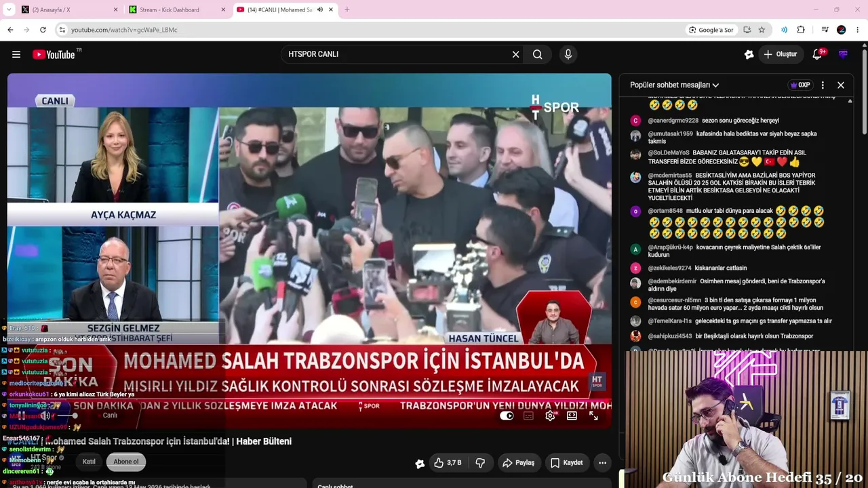868x488 pixels.
Task: Like the video with thumbs up
Action: [x=449, y=463]
